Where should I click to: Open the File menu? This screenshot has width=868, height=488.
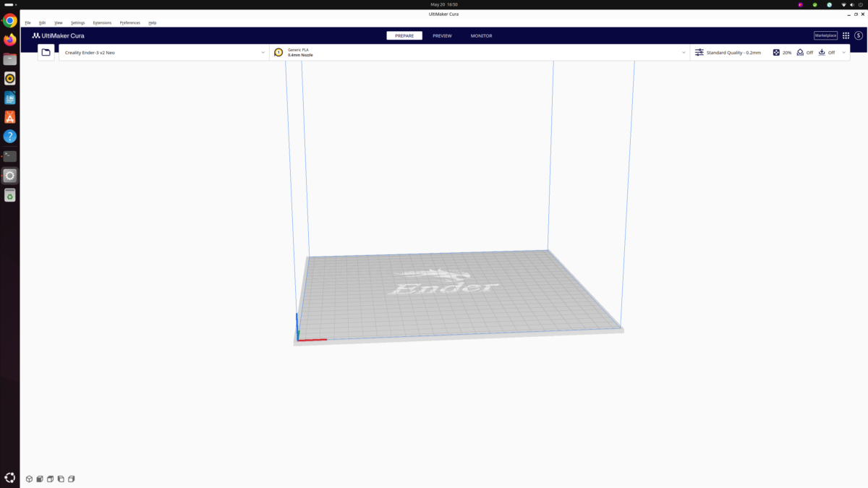(x=27, y=22)
